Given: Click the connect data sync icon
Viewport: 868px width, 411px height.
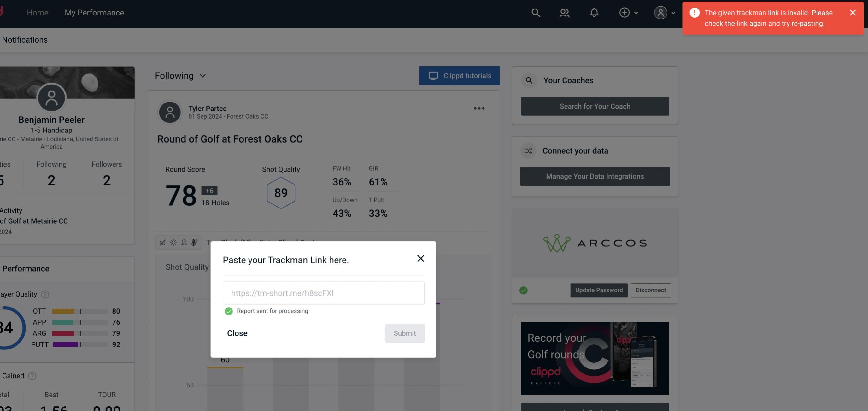Looking at the screenshot, I should point(529,150).
